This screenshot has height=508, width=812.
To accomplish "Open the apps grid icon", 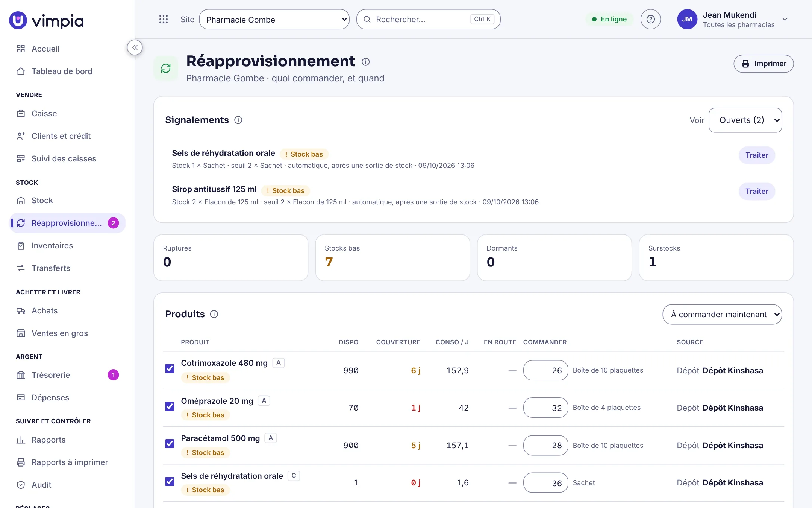I will pyautogui.click(x=163, y=19).
